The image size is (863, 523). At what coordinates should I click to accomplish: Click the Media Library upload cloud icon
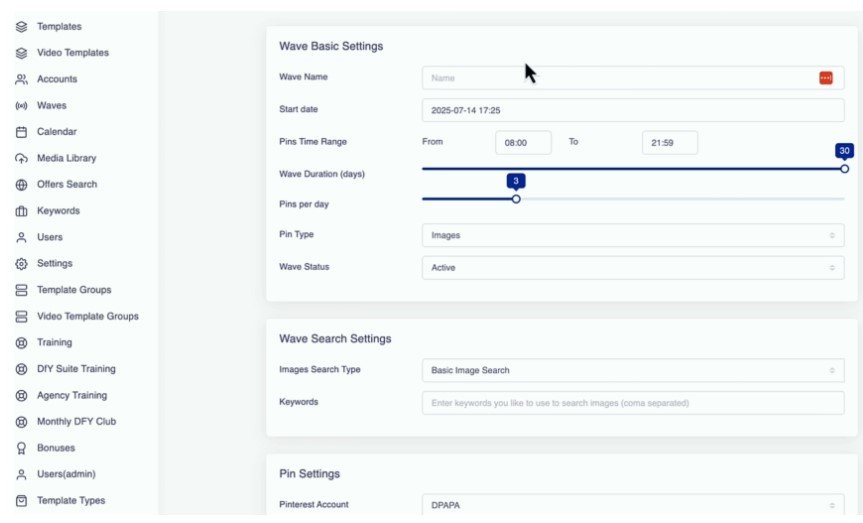21,159
